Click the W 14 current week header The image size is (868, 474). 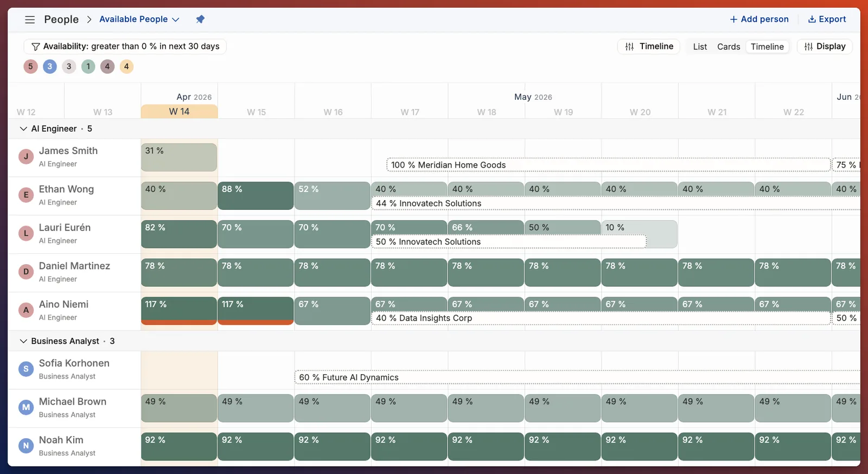pos(180,112)
